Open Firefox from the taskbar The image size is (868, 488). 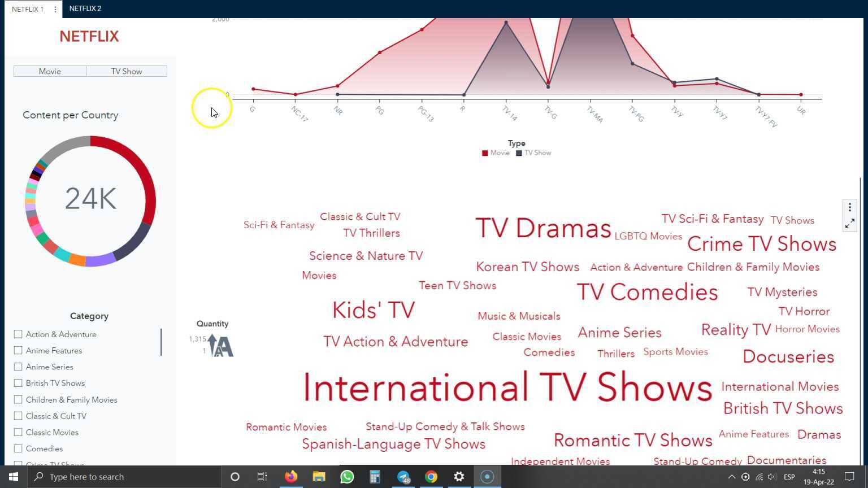point(290,476)
